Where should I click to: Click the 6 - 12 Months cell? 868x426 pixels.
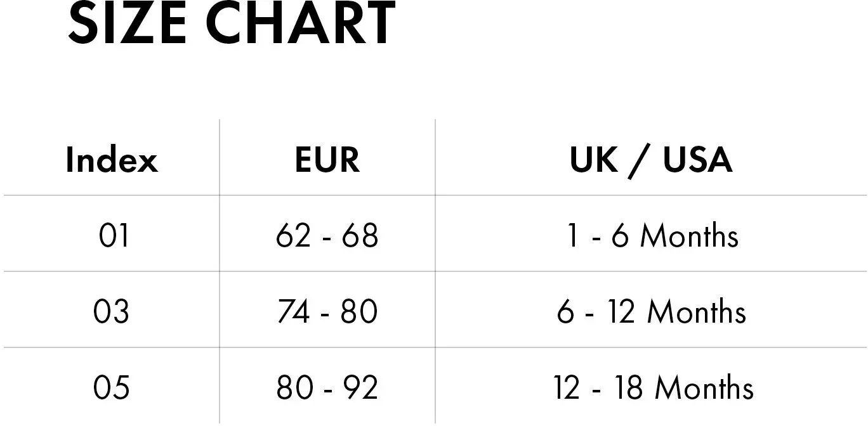(x=652, y=312)
